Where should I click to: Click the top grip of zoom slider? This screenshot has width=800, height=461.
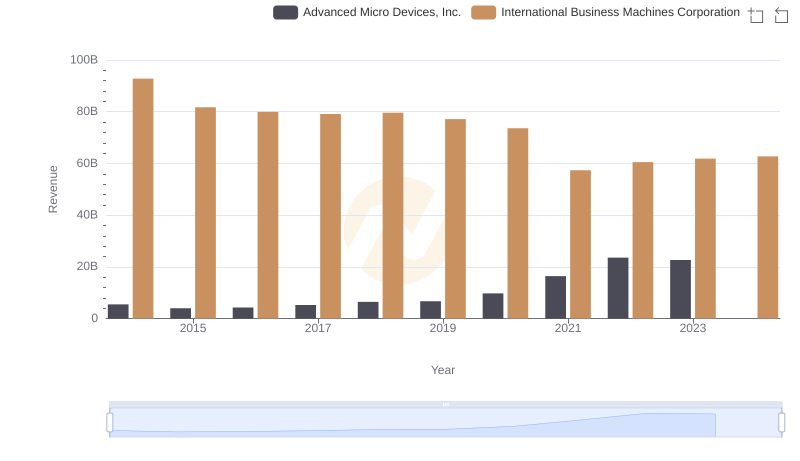[445, 404]
